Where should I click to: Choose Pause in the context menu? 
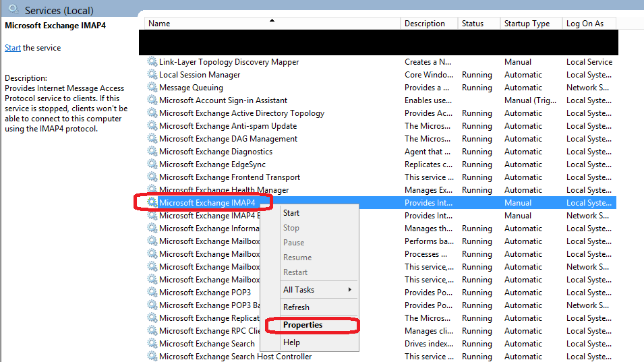[x=293, y=243]
